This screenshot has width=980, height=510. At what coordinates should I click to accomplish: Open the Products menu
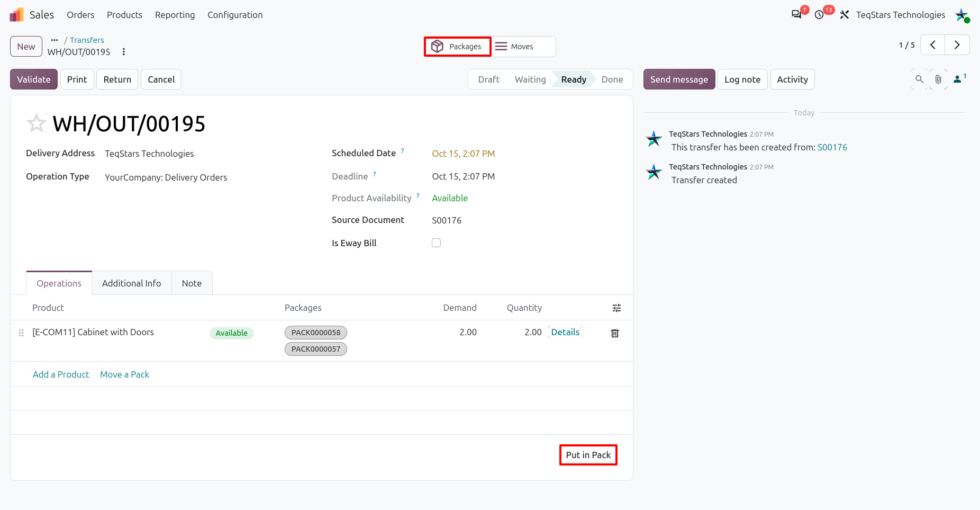tap(124, 15)
